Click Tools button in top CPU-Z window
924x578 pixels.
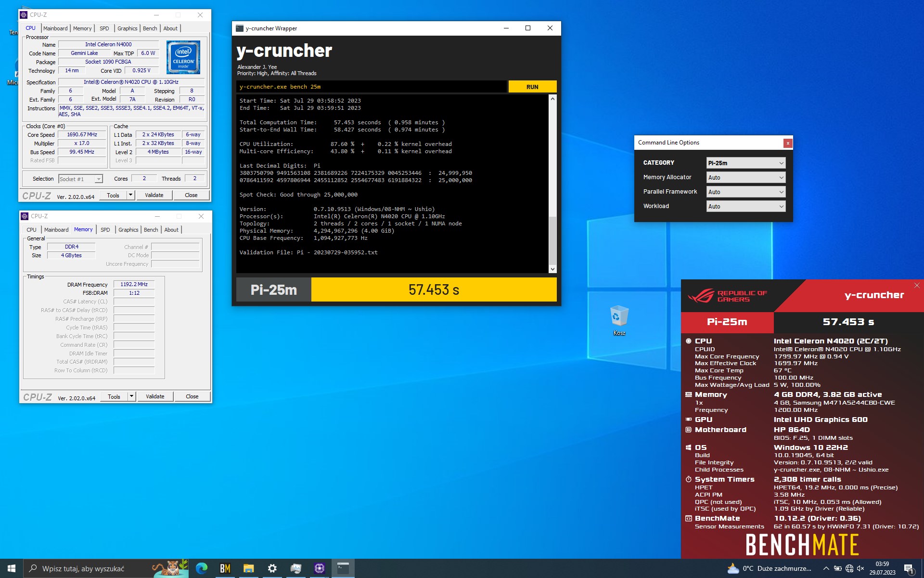coord(113,195)
